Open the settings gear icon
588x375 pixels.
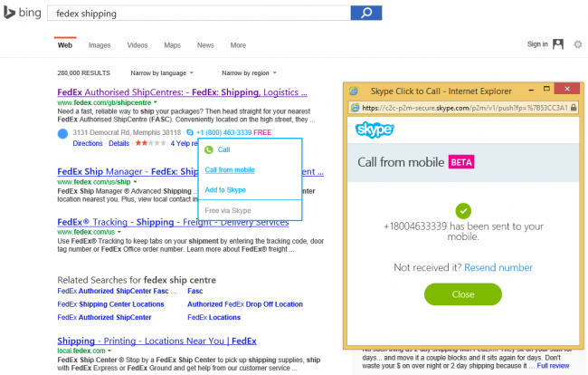[x=578, y=44]
